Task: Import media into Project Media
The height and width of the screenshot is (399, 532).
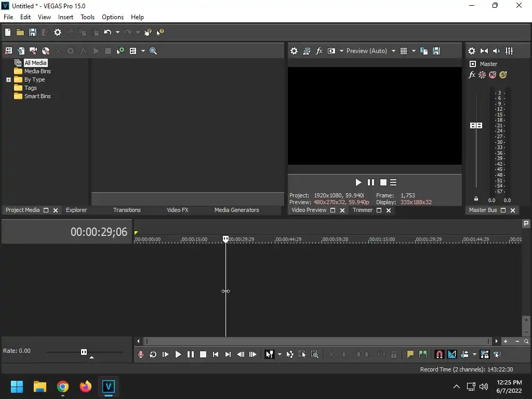Action: [21, 51]
